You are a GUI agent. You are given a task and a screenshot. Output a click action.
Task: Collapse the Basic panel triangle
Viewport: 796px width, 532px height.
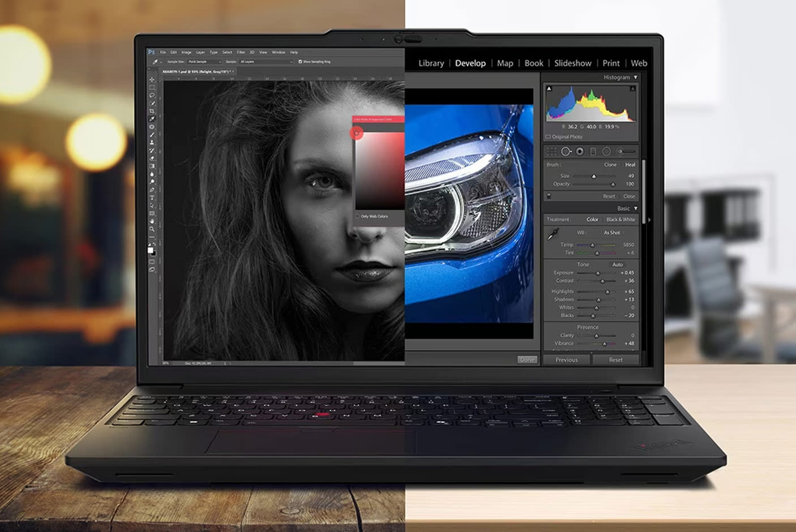tap(635, 209)
